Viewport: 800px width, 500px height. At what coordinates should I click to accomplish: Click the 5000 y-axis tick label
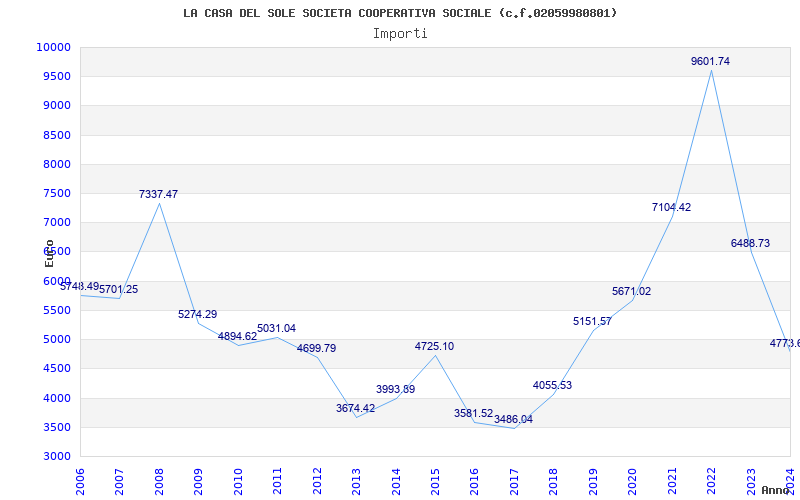point(56,339)
